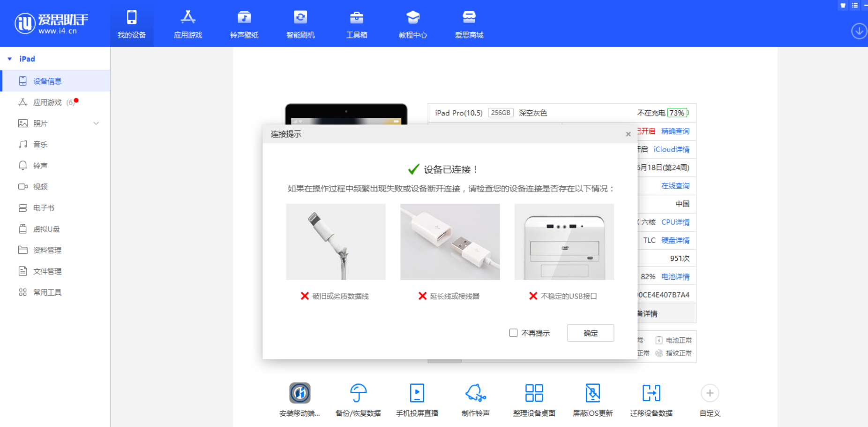Open the 我的设备 tab

tap(132, 24)
